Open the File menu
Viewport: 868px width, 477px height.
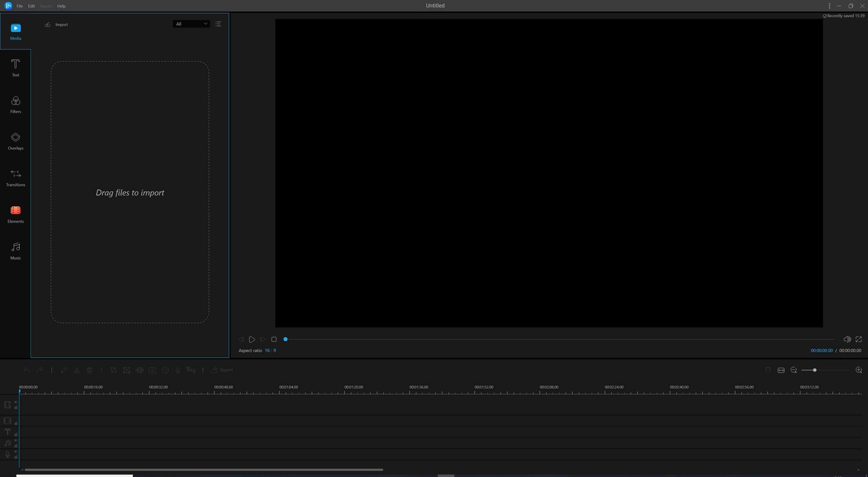(20, 6)
